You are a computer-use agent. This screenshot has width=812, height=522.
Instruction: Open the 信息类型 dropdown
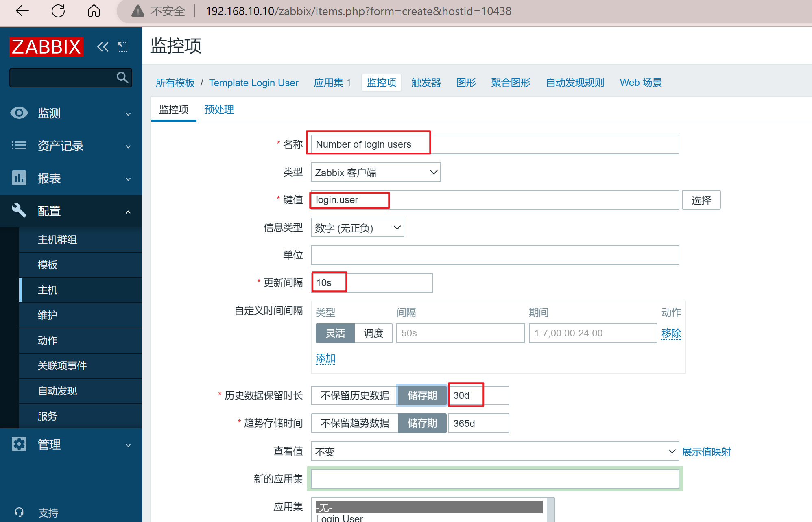tap(357, 228)
